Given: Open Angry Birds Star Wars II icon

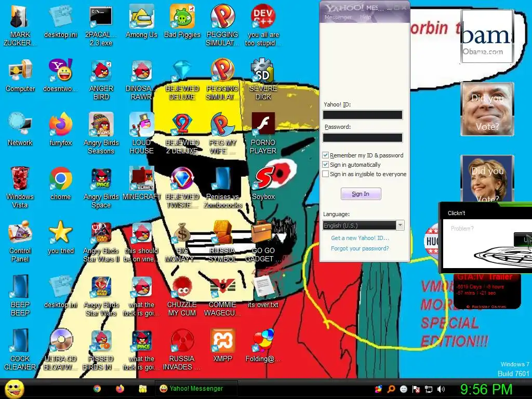Looking at the screenshot, I should 101,241.
